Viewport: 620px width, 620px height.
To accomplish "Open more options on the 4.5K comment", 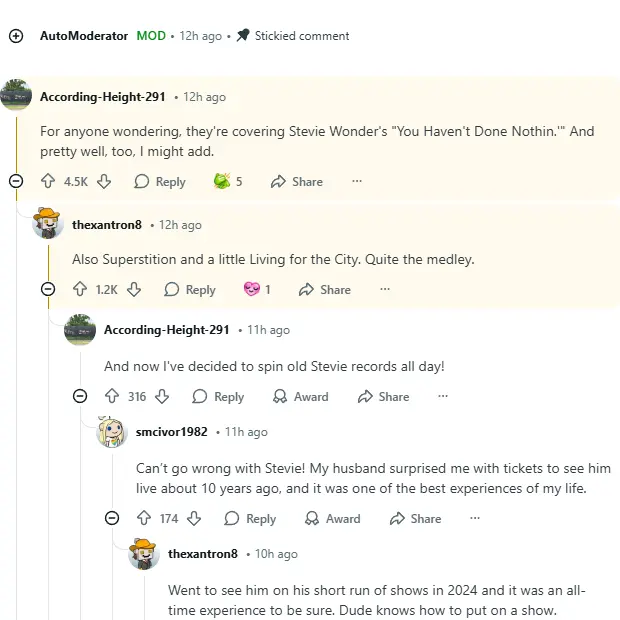I will (x=357, y=182).
